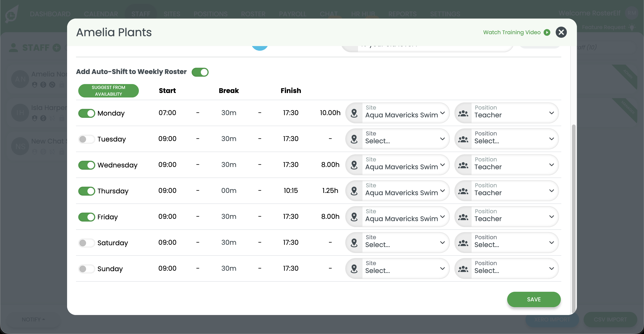The width and height of the screenshot is (644, 334).
Task: Turn off the Friday shift toggle
Action: pos(86,217)
